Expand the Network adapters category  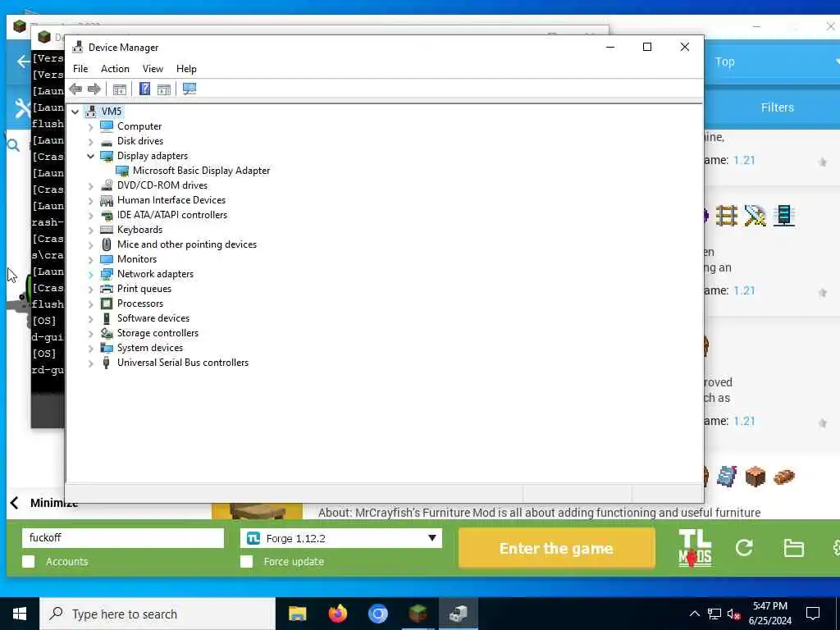coord(90,275)
